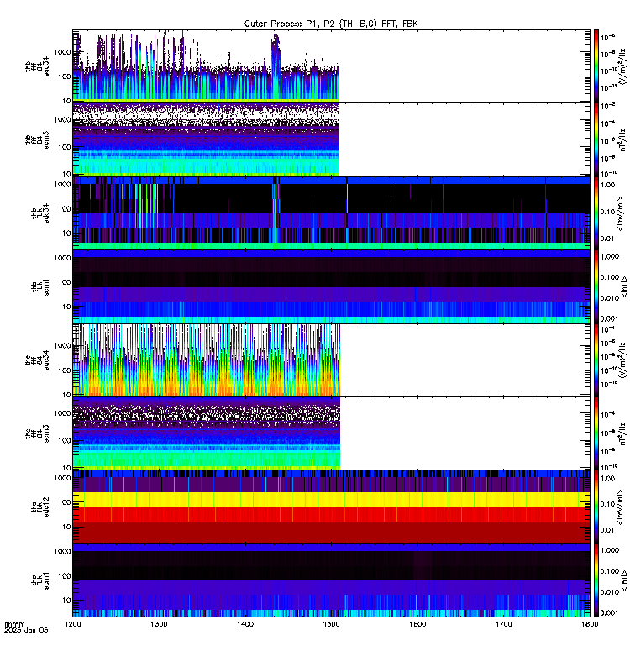The width and height of the screenshot is (630, 672).
Task: Click the 1600 time axis label
Action: [417, 624]
